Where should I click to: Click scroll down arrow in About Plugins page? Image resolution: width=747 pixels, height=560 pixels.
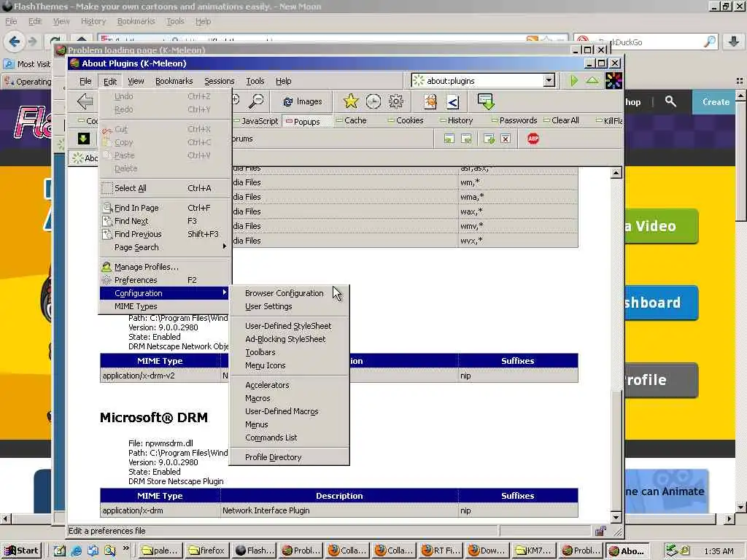tap(616, 518)
